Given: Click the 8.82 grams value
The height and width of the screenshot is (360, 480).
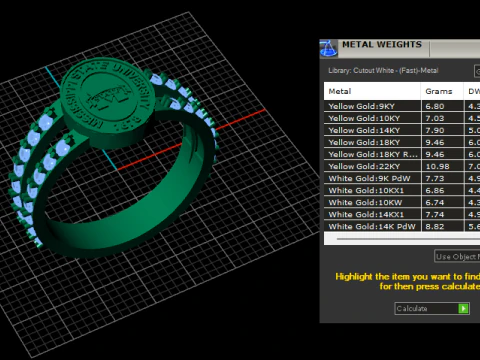Looking at the screenshot, I should pyautogui.click(x=435, y=226).
